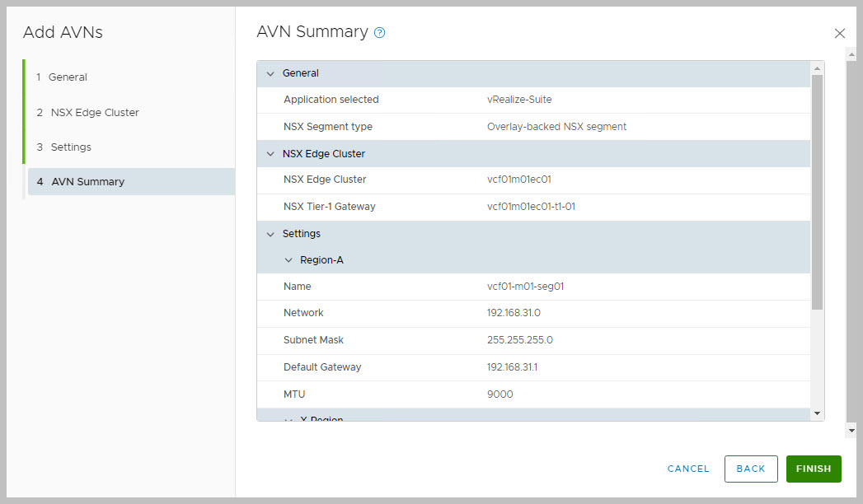This screenshot has width=863, height=504.
Task: Collapse the NSX Edge Cluster section
Action: click(270, 154)
